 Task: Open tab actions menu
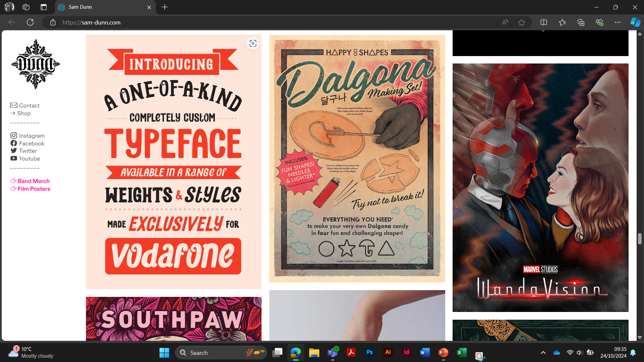click(x=44, y=7)
